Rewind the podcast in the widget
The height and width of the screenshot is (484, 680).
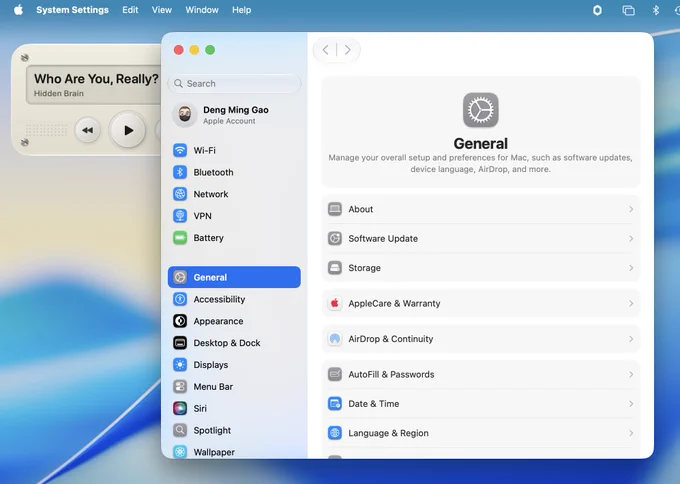(88, 130)
